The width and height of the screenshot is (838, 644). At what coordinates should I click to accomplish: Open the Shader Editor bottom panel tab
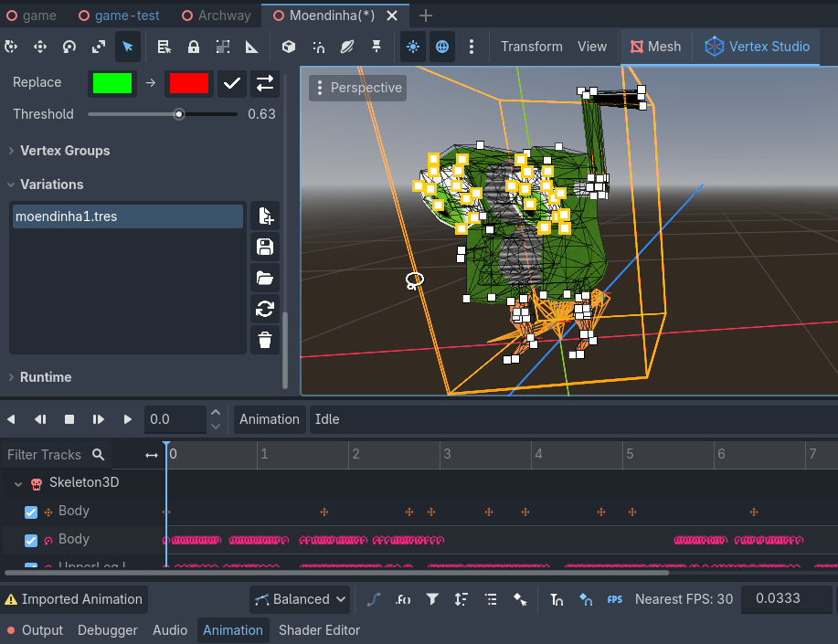click(x=319, y=630)
